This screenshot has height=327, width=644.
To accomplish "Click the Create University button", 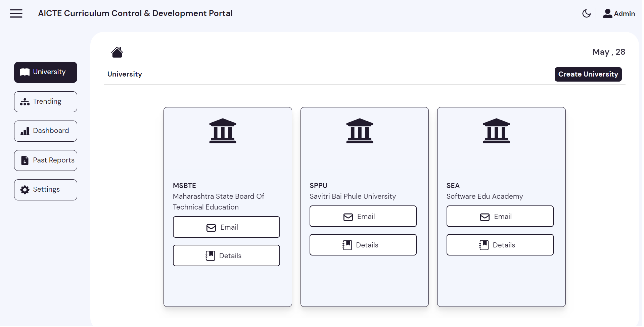I will tap(588, 74).
